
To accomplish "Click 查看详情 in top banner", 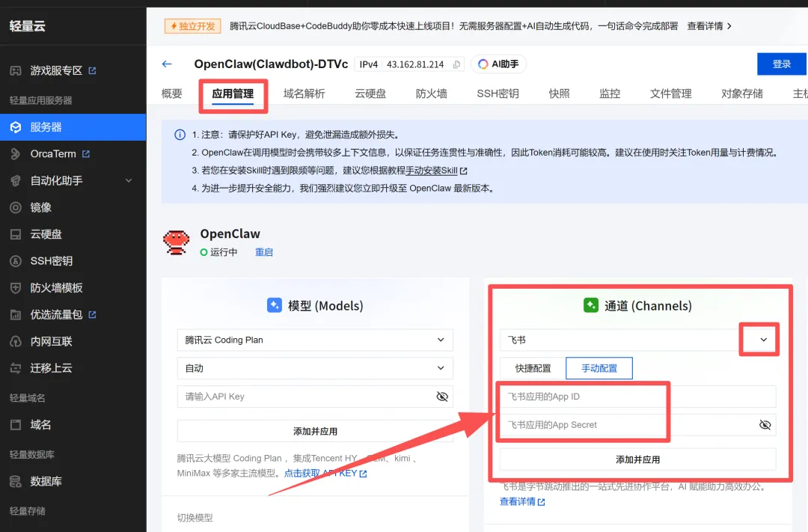I will click(705, 25).
